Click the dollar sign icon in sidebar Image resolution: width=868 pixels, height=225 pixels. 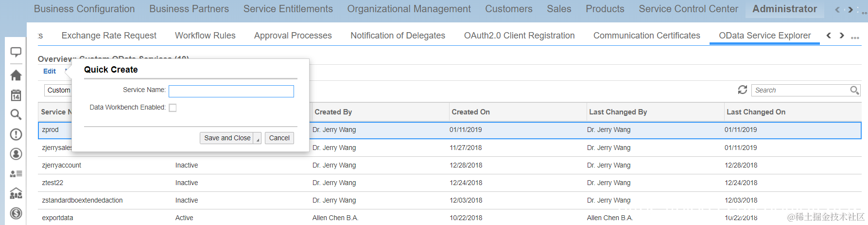point(16,213)
